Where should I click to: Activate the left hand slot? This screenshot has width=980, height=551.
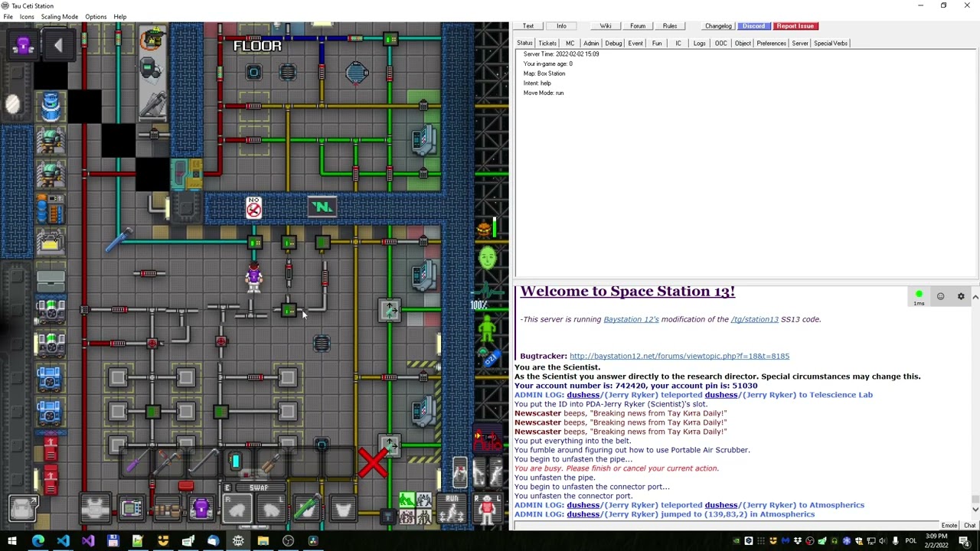tap(272, 508)
